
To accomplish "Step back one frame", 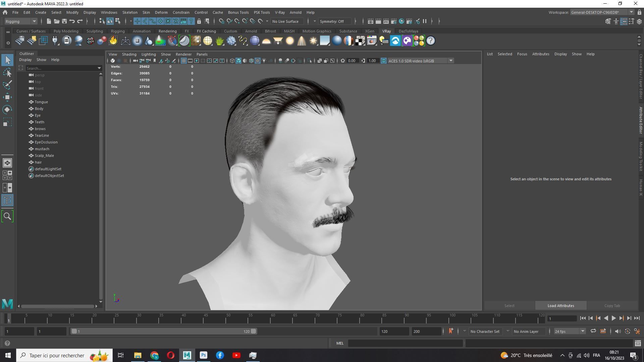I will 590,318.
